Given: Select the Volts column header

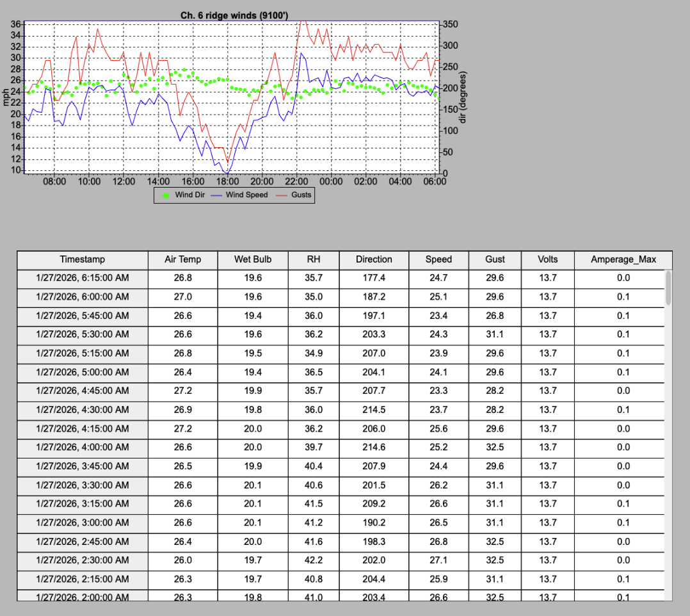Looking at the screenshot, I should point(548,259).
